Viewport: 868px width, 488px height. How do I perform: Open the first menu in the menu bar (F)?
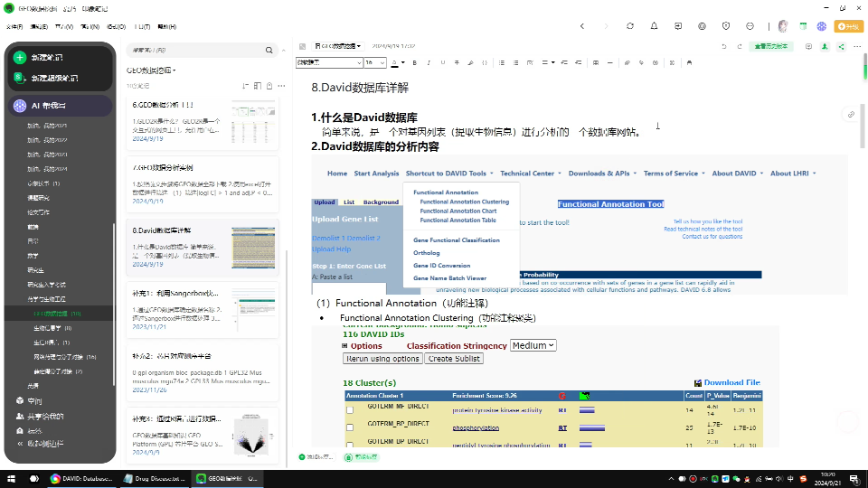pos(15,26)
